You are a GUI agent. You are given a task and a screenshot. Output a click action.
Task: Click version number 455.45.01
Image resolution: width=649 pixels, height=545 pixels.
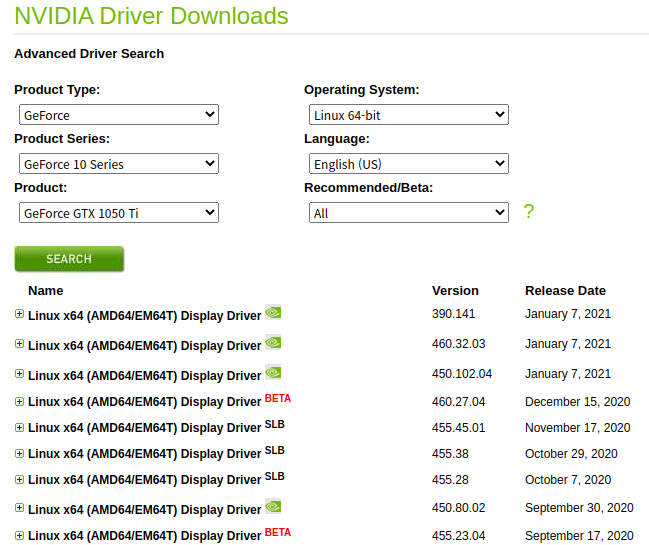459,427
